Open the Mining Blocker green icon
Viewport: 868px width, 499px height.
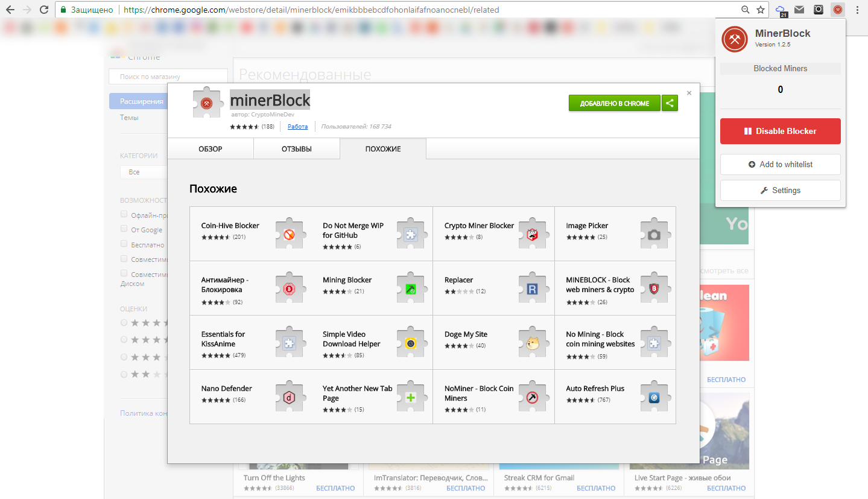[412, 288]
